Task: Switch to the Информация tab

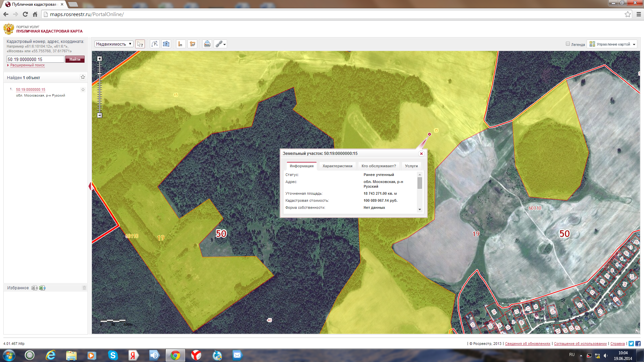Action: pos(302,166)
